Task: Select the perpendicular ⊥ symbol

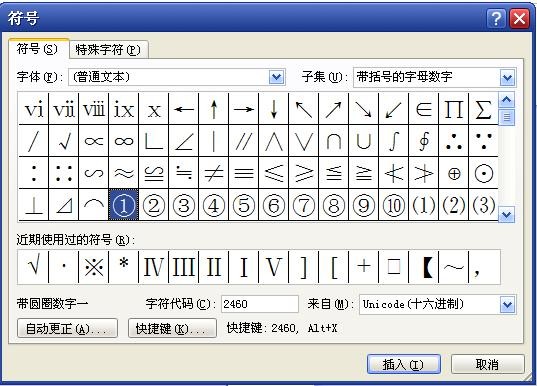Action: [34, 205]
